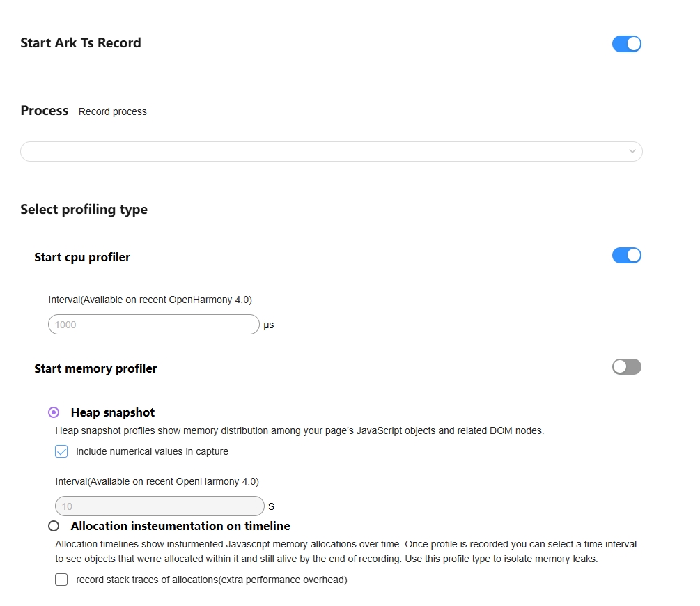Click the "Start memory profiler" heading text

click(95, 368)
